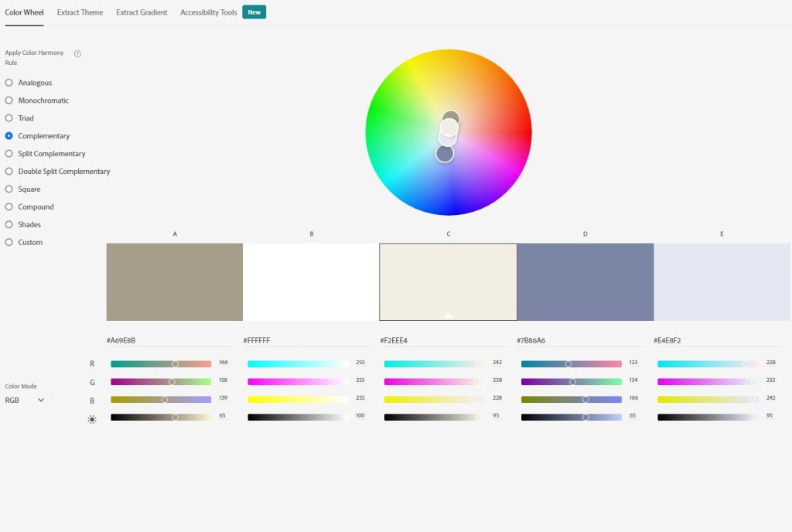Click the tan-gray handle on the color wheel
Image resolution: width=792 pixels, height=532 pixels.
point(451,118)
